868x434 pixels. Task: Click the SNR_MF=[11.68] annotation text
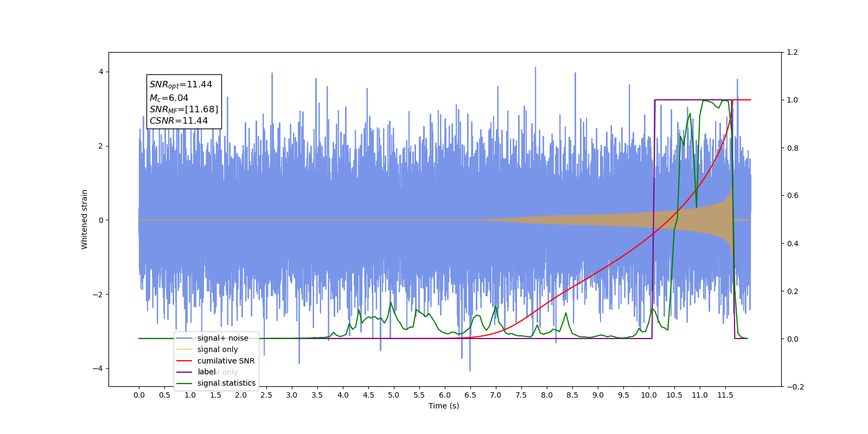tap(184, 110)
